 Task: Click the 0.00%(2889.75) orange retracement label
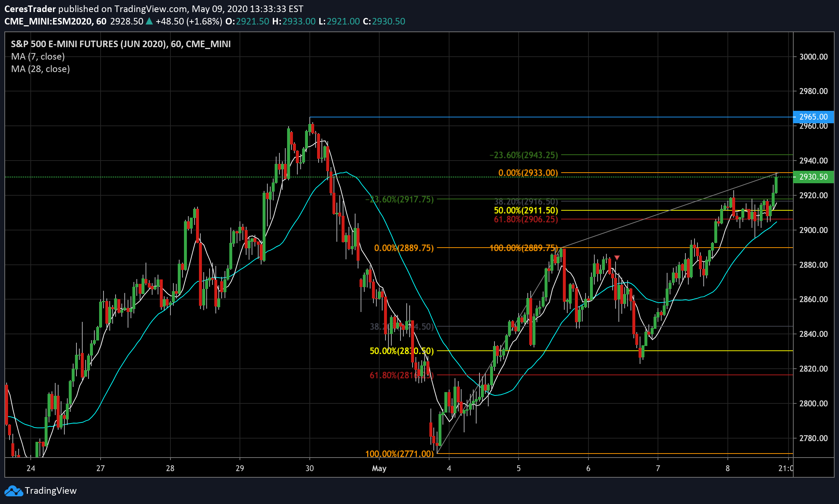coord(403,248)
